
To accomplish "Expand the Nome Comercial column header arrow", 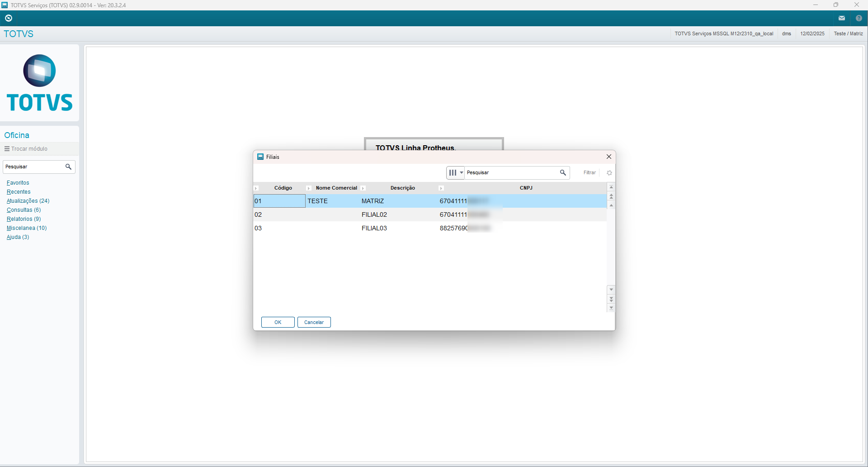I will click(x=309, y=188).
